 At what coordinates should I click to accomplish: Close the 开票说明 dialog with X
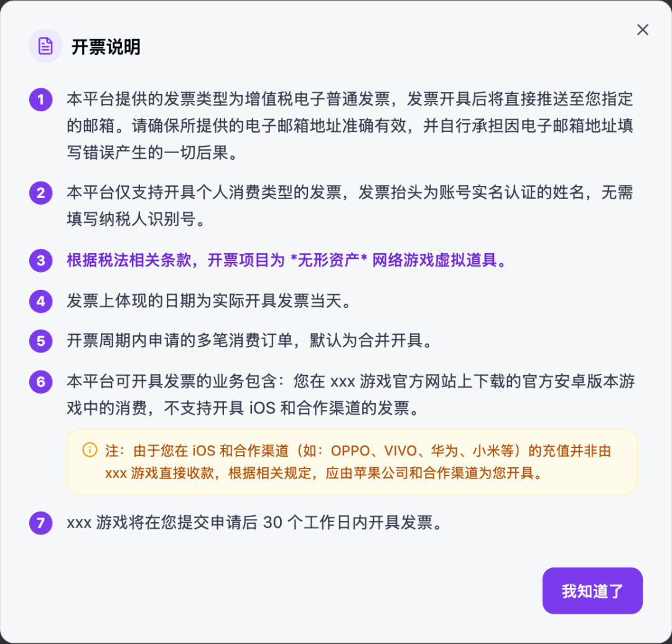(642, 30)
